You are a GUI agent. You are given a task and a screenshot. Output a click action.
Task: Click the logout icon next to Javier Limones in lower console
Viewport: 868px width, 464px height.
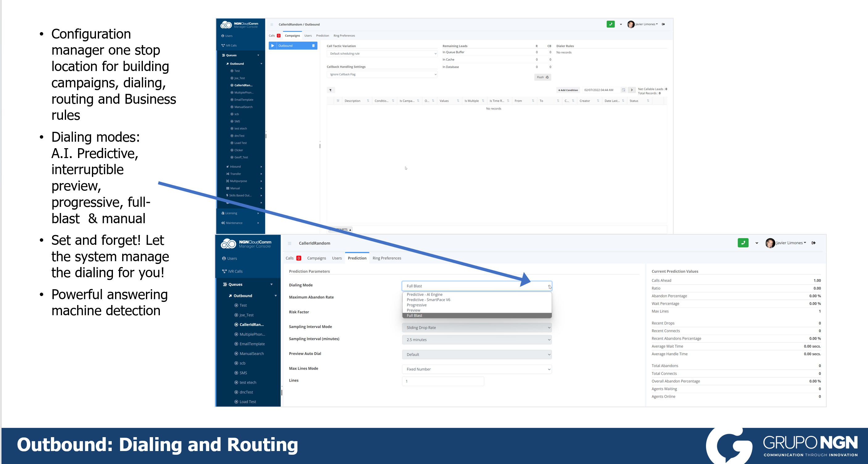pyautogui.click(x=813, y=243)
